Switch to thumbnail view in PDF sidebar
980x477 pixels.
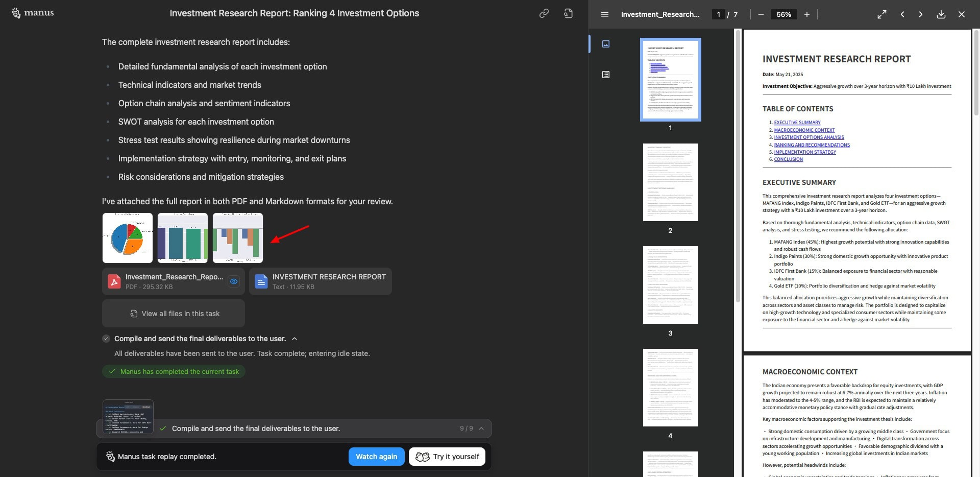pyautogui.click(x=606, y=44)
